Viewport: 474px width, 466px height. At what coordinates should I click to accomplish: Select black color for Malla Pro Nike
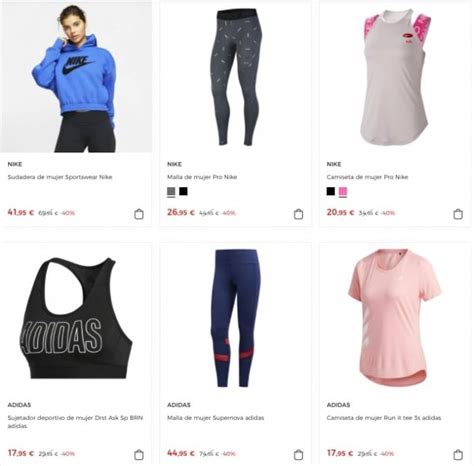pyautogui.click(x=183, y=191)
